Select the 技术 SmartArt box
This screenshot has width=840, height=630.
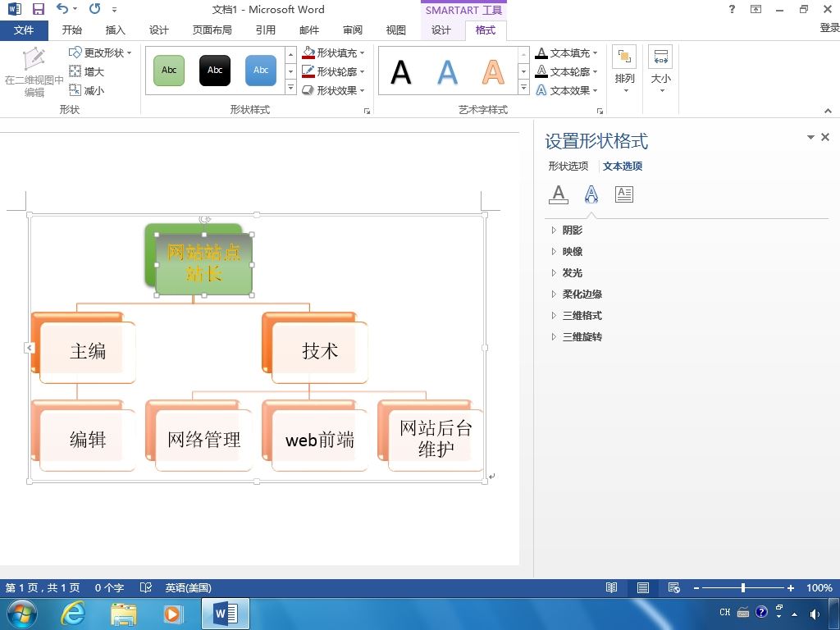click(x=320, y=352)
